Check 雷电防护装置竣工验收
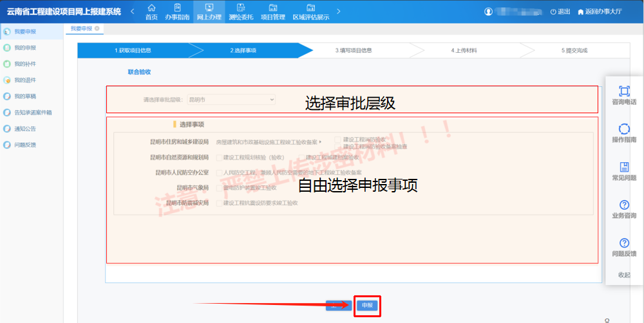 [219, 188]
